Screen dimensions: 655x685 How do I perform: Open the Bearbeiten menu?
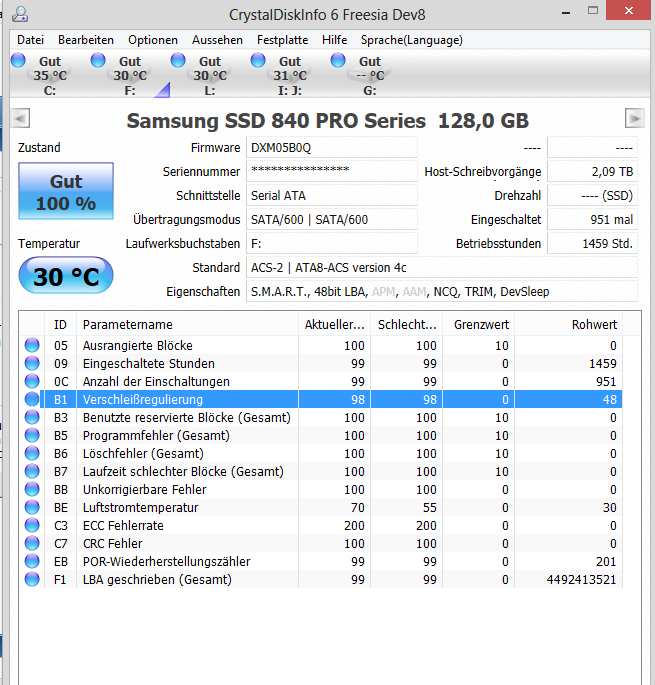(86, 40)
